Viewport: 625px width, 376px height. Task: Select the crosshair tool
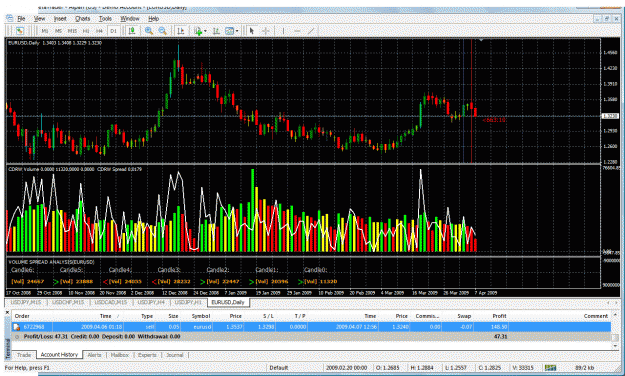(x=265, y=31)
